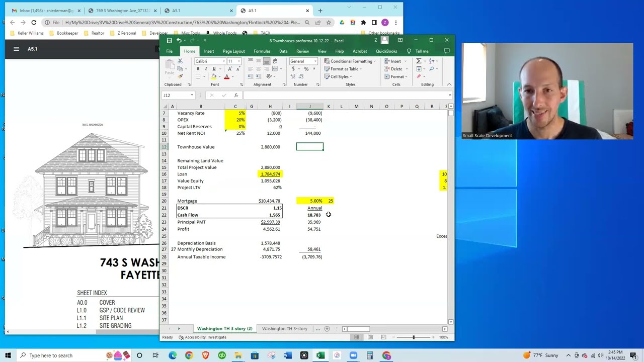The width and height of the screenshot is (644, 362).
Task: Open the Orientation text rotation icon
Action: tap(269, 76)
